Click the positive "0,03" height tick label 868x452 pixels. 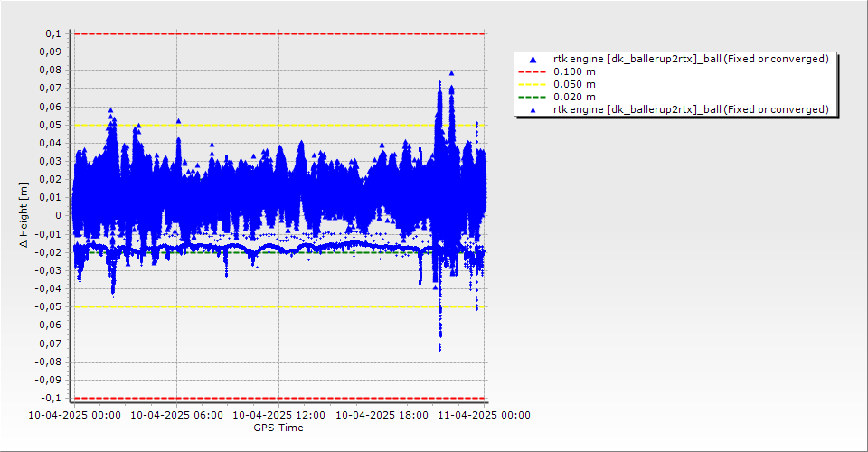tap(51, 162)
